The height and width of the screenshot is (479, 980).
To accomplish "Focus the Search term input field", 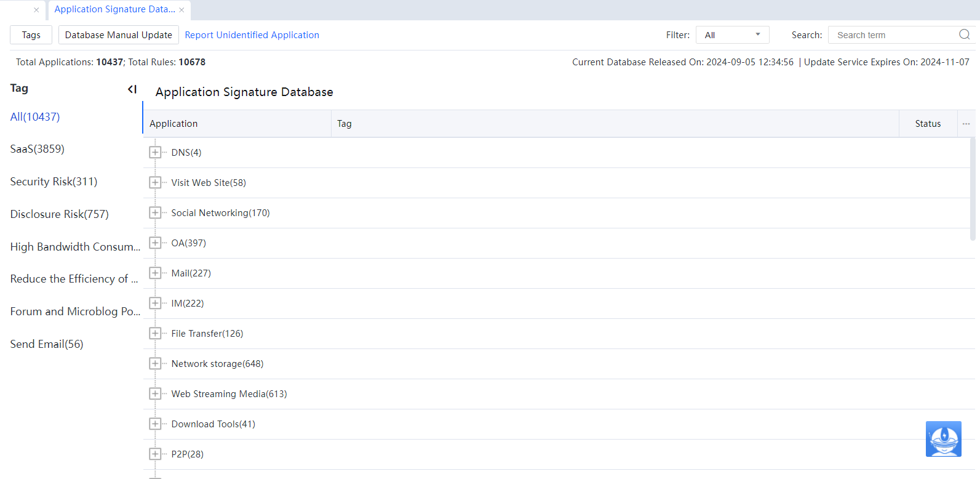I will pos(892,35).
